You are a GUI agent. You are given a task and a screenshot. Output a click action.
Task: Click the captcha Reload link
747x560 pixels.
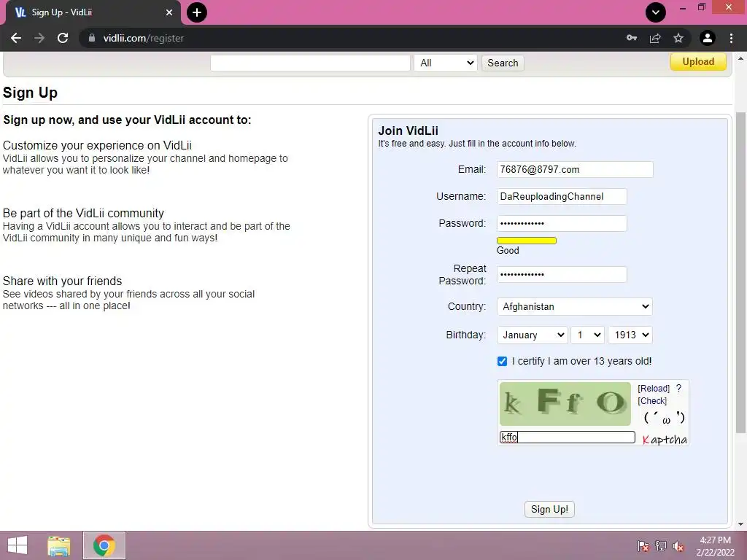click(654, 389)
